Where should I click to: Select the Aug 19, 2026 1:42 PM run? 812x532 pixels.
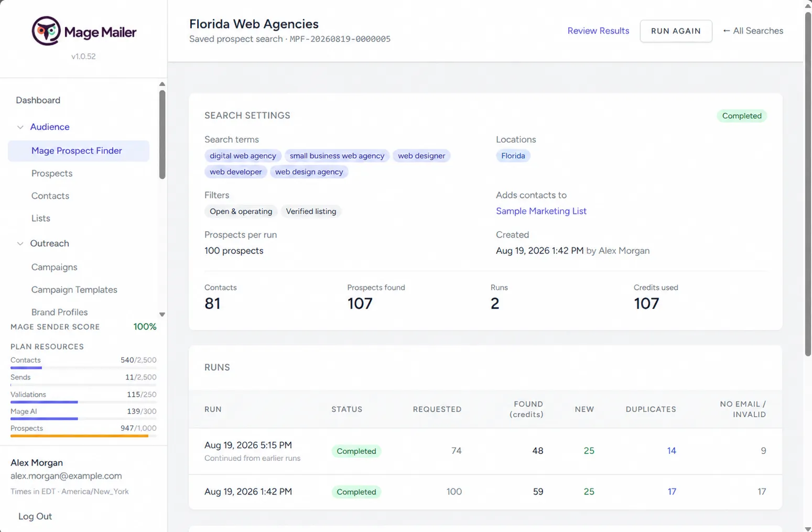pos(248,492)
